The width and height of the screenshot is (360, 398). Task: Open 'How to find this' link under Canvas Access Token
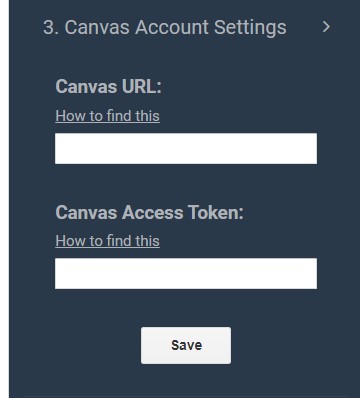pyautogui.click(x=107, y=241)
